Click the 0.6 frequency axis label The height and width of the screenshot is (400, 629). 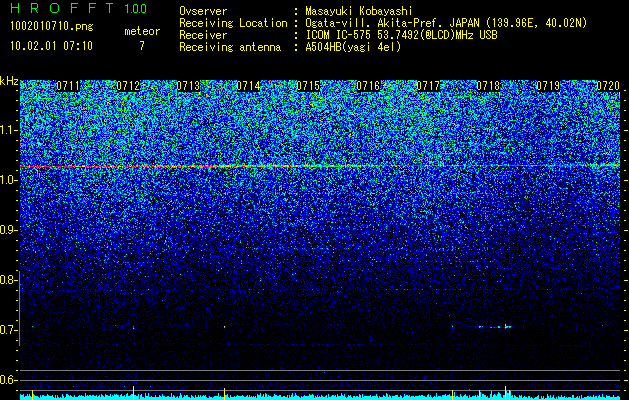pyautogui.click(x=9, y=380)
